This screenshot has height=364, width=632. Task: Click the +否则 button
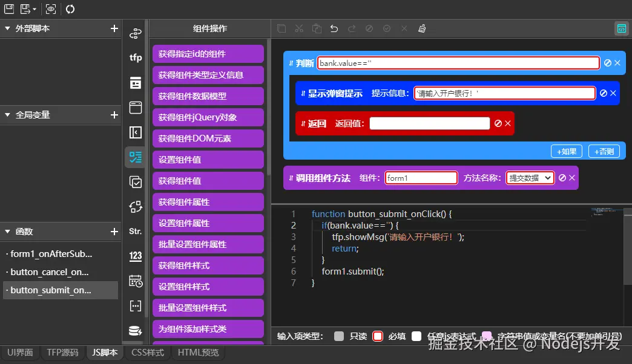(604, 151)
